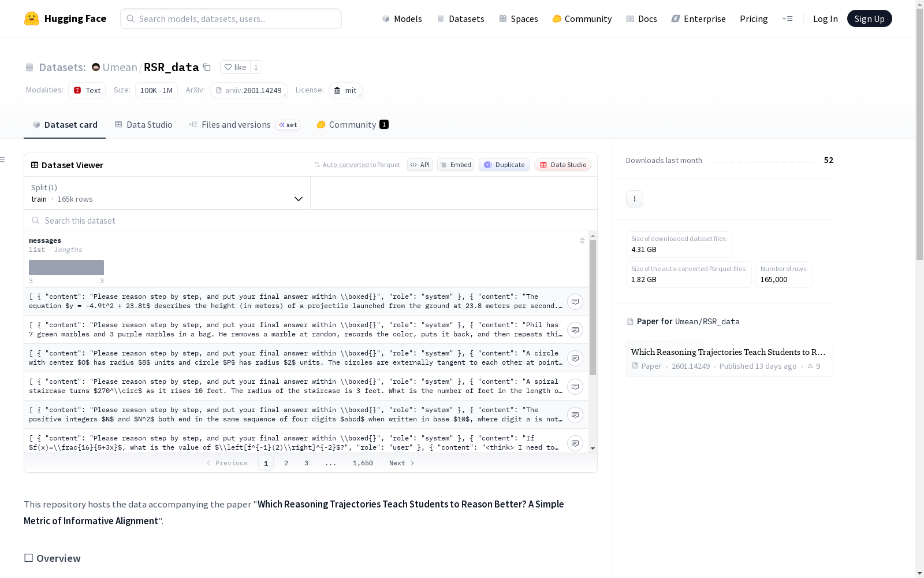Click the Previous page button
The width and height of the screenshot is (924, 578).
227,463
